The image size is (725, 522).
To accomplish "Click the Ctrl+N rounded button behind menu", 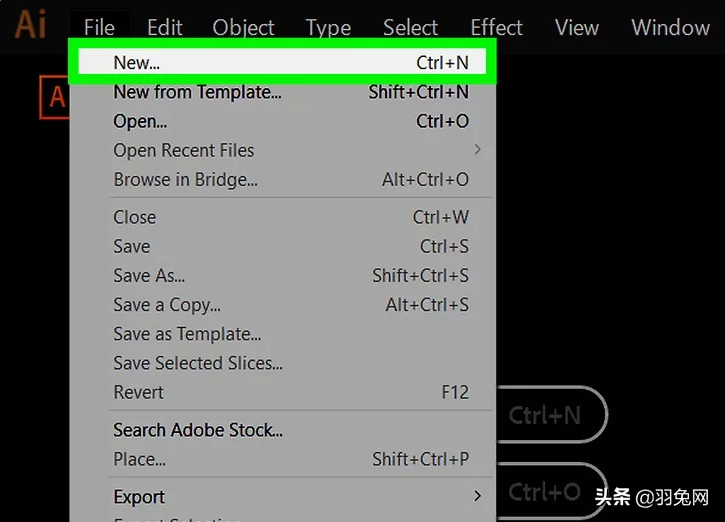I will point(552,415).
